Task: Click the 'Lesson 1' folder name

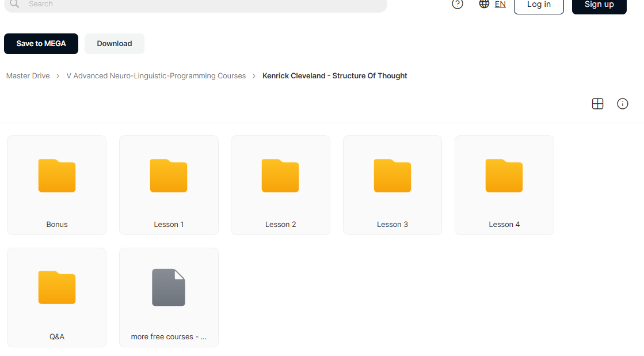Action: [169, 225]
